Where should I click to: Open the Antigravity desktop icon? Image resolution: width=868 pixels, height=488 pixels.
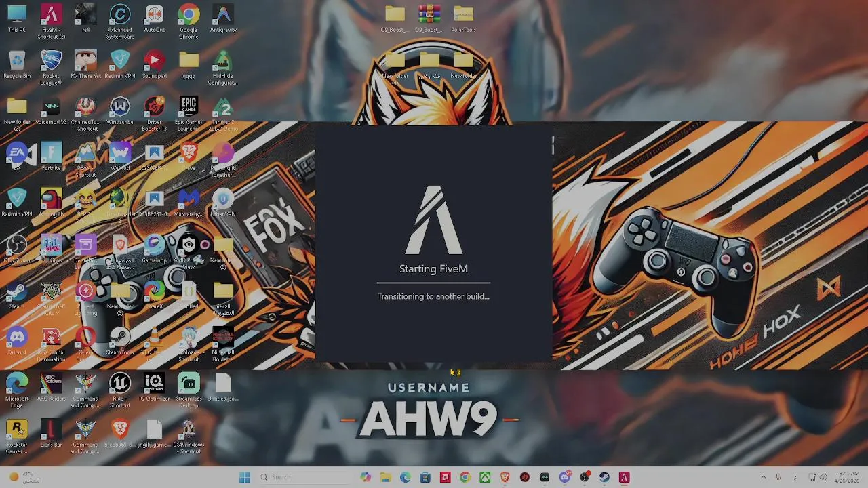pos(223,19)
